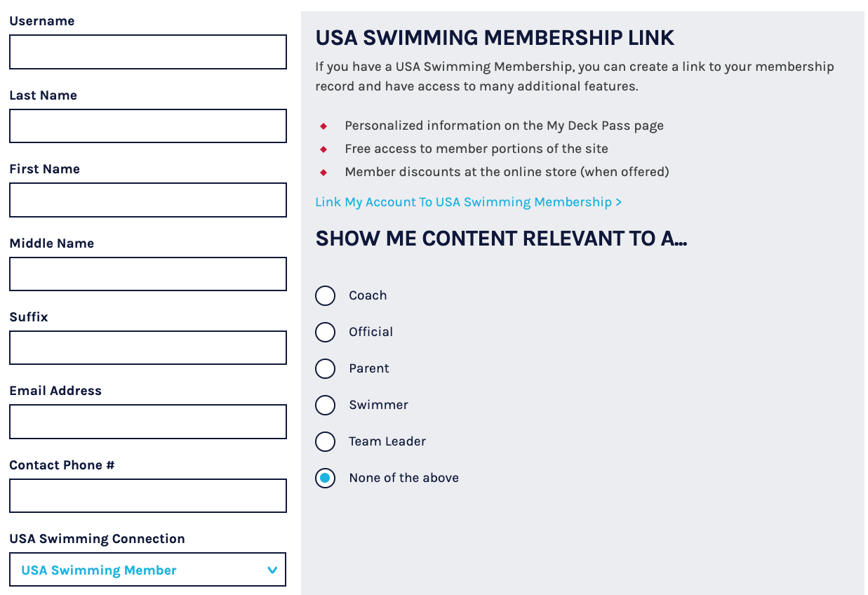868x595 pixels.
Task: Click the Coach option label text
Action: coord(368,296)
